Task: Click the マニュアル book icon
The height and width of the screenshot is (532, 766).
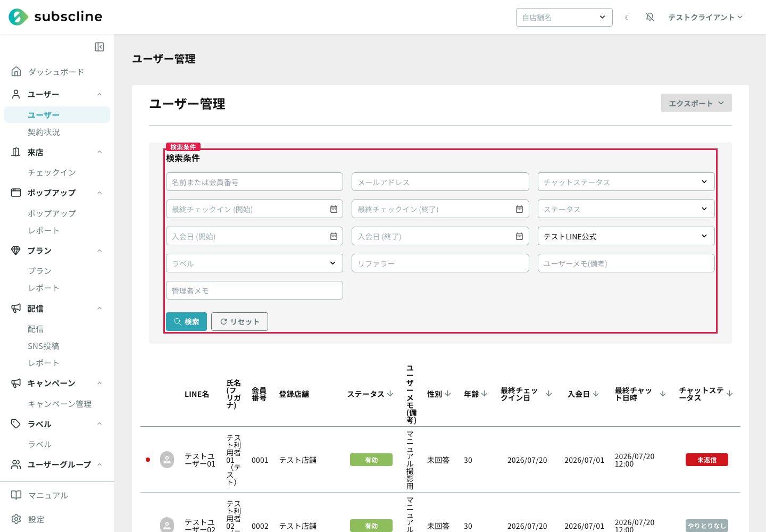Action: (16, 495)
